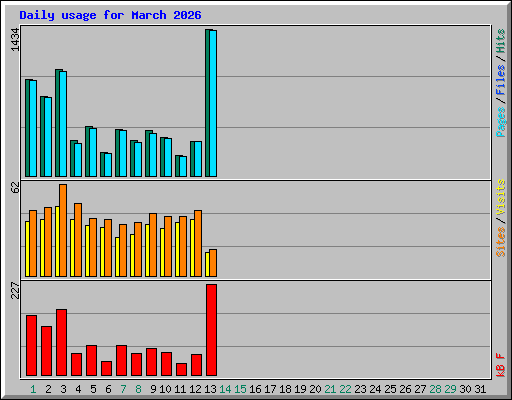This screenshot has width=512, height=400.
Task: Click the red KB bar for day 11
Action: (x=181, y=369)
